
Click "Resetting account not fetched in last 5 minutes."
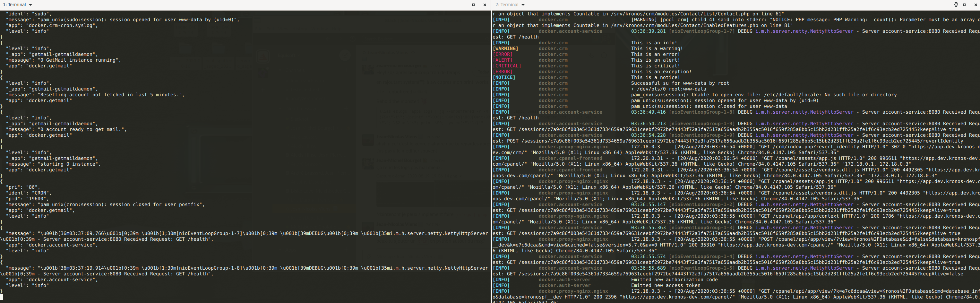tap(111, 95)
